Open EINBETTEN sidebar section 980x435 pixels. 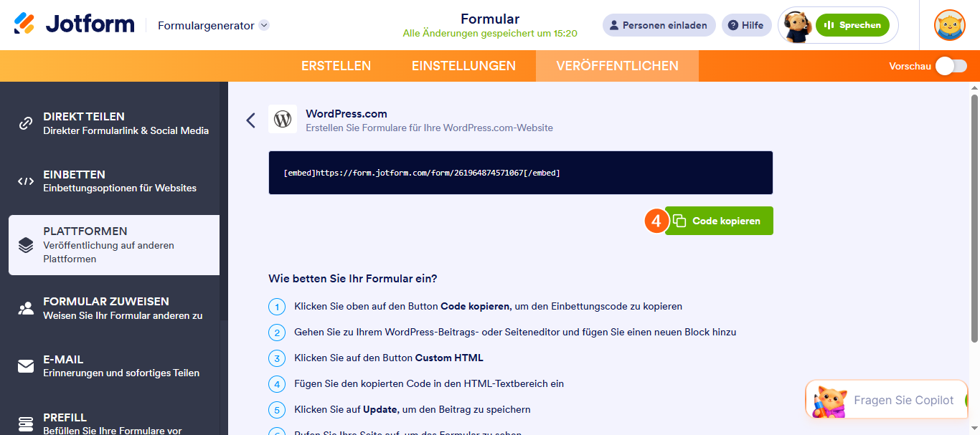tap(114, 181)
